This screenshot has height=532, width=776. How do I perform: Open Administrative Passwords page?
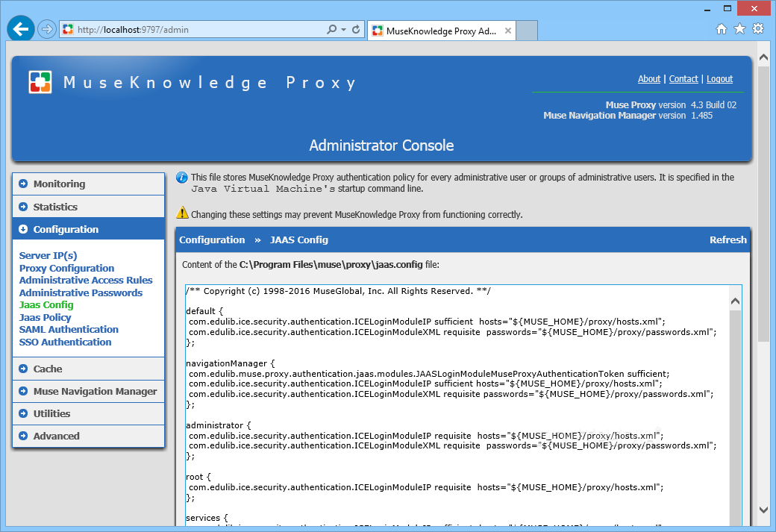coord(81,292)
